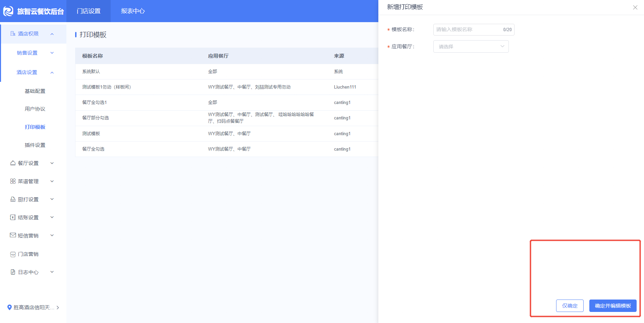Switch to the 门店设置 tab
Image resolution: width=644 pixels, height=323 pixels.
(x=89, y=11)
